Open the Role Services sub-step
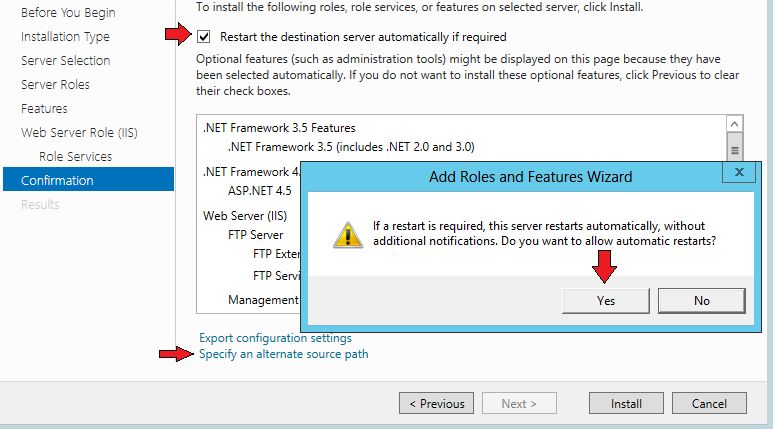This screenshot has width=773, height=429. [75, 156]
